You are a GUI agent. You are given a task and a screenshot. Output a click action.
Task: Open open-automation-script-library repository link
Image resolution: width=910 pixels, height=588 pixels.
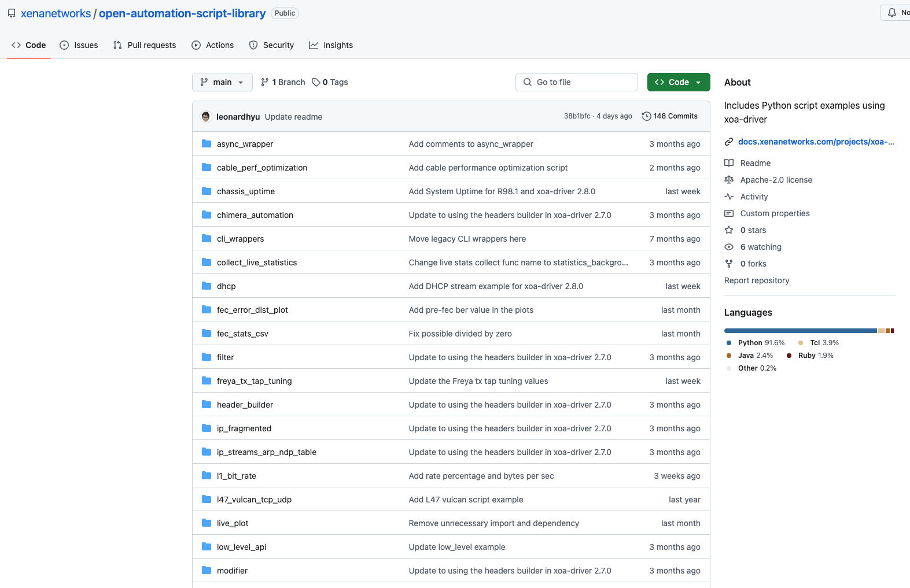(x=182, y=13)
